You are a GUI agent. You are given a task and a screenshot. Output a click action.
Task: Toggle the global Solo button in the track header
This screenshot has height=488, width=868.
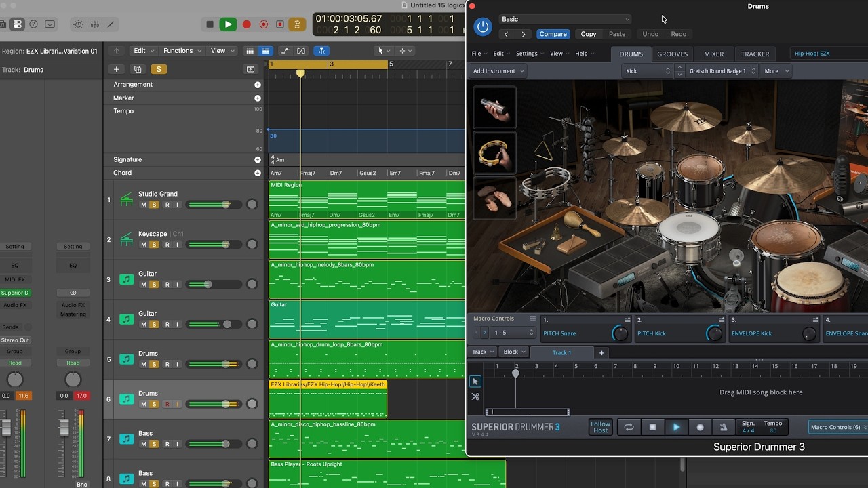pos(159,69)
